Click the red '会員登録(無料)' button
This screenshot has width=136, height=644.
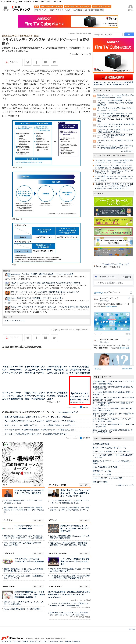[113, 77]
